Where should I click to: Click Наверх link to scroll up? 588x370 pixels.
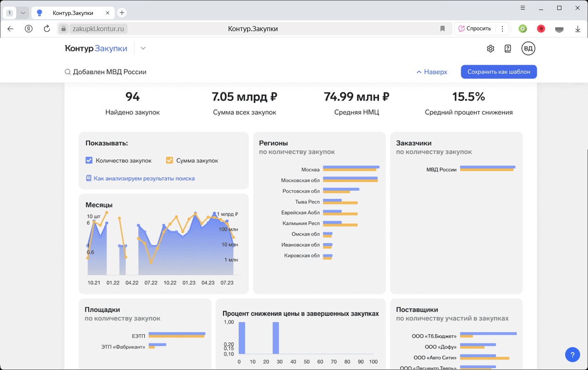(x=432, y=72)
